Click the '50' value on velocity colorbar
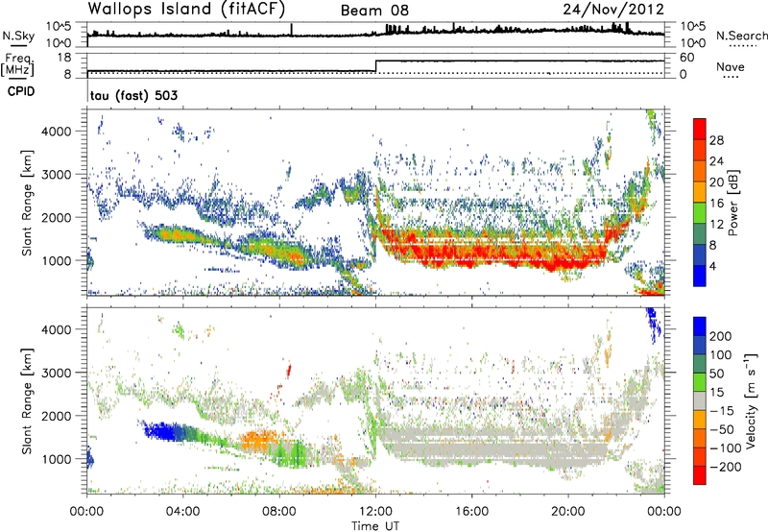The height and width of the screenshot is (532, 768). (x=716, y=374)
